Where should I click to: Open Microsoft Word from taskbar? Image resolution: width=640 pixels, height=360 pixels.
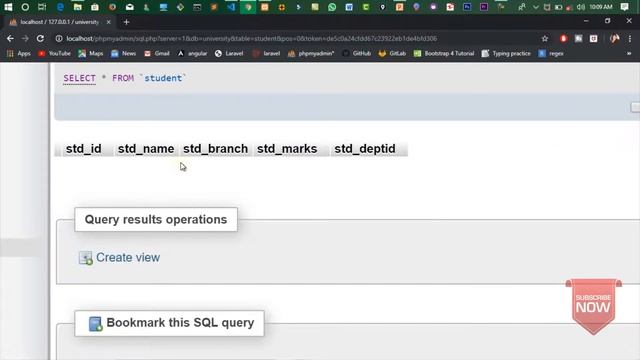[x=349, y=7]
